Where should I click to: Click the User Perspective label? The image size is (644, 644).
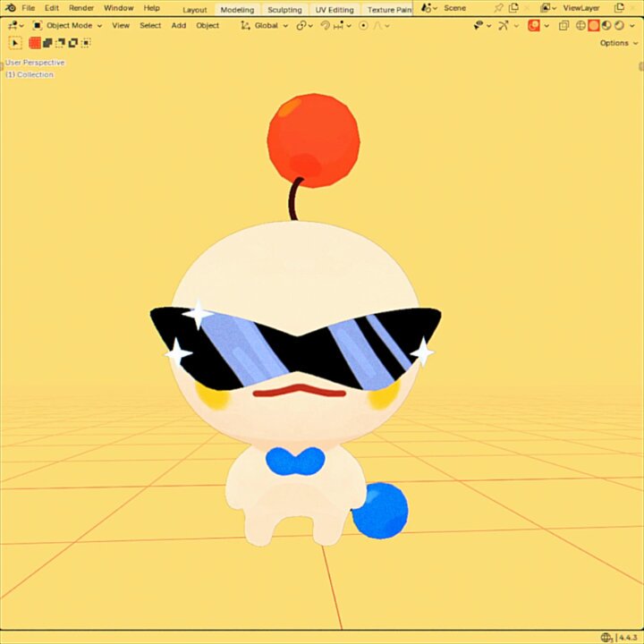pyautogui.click(x=35, y=63)
